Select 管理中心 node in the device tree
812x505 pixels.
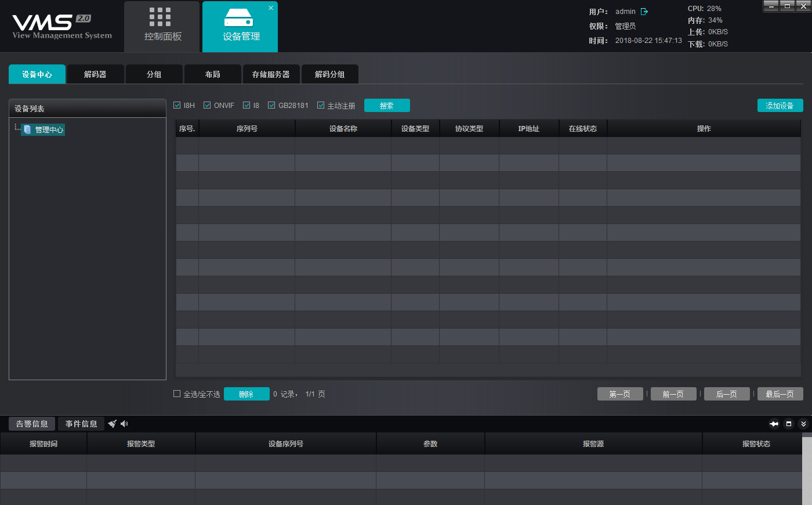43,129
